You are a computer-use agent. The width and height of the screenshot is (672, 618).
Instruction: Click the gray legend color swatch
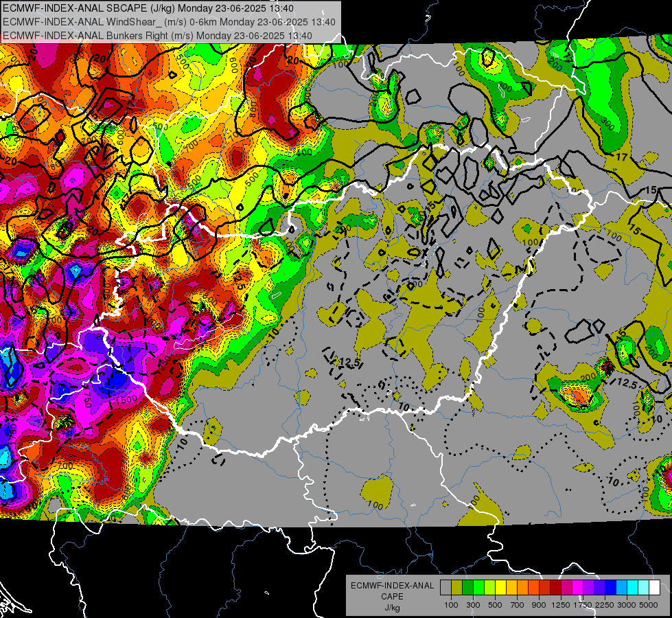445,587
